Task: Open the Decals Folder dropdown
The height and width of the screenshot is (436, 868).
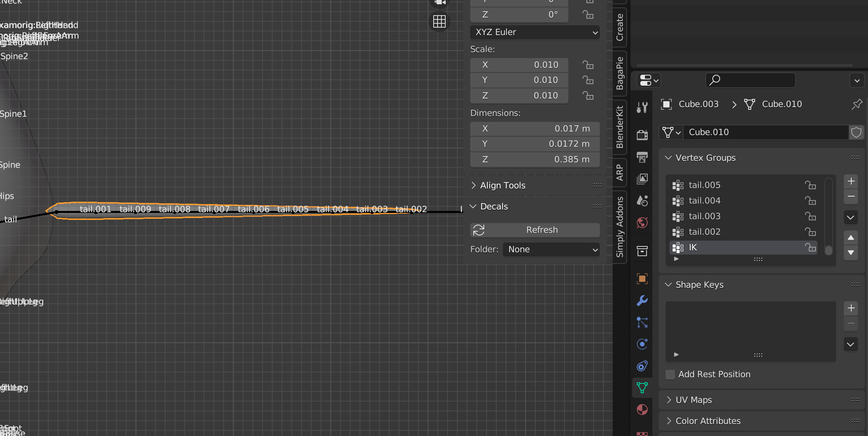Action: 551,250
